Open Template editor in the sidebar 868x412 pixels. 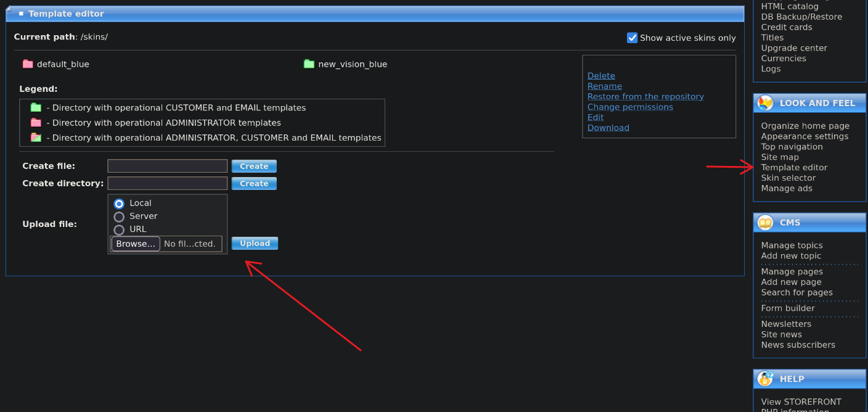tap(794, 168)
